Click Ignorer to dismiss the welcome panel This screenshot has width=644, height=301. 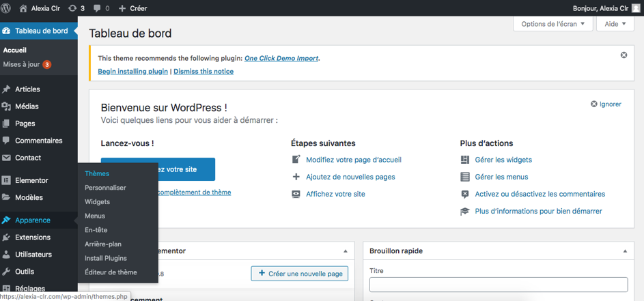[x=606, y=104]
